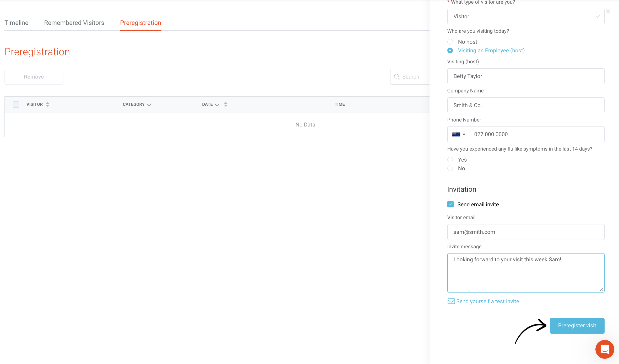The height and width of the screenshot is (364, 619).
Task: Select the No host radio option
Action: 450,42
